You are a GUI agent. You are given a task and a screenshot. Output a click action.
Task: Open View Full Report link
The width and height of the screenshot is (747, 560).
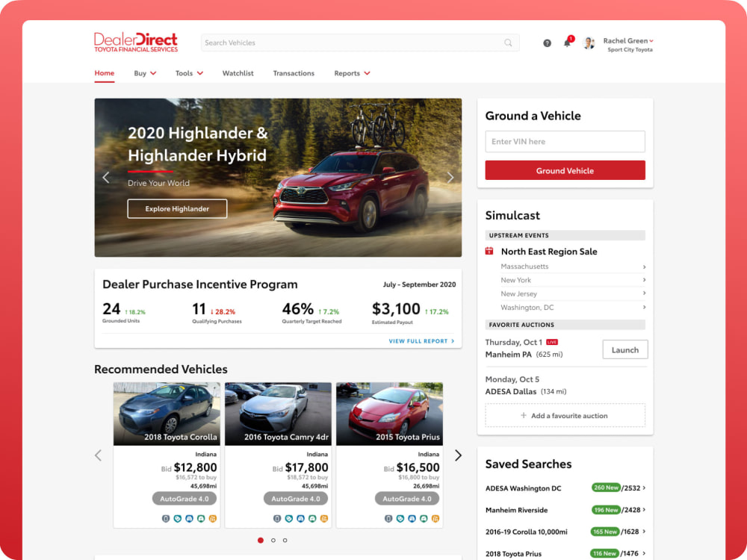(x=421, y=341)
